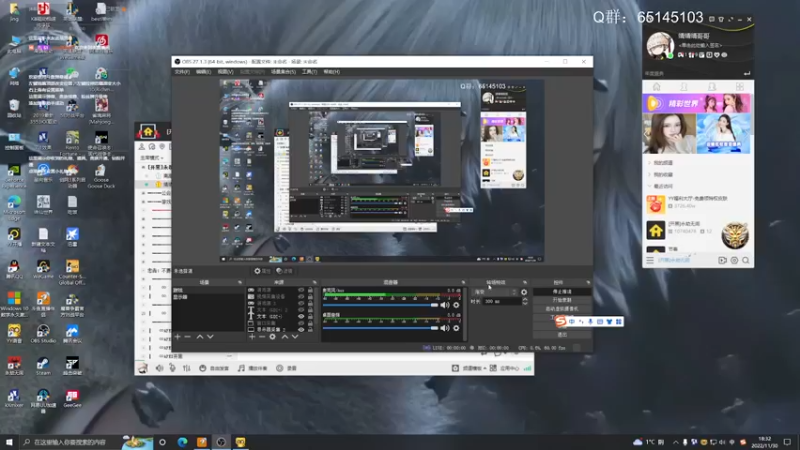The width and height of the screenshot is (800, 450).
Task: Mute 桌面音频 audio channel
Action: click(445, 328)
